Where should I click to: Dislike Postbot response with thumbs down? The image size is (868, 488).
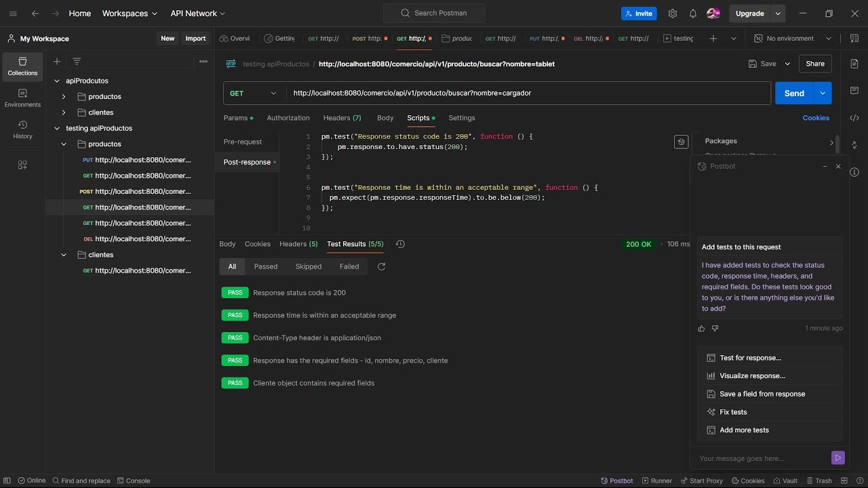(715, 329)
